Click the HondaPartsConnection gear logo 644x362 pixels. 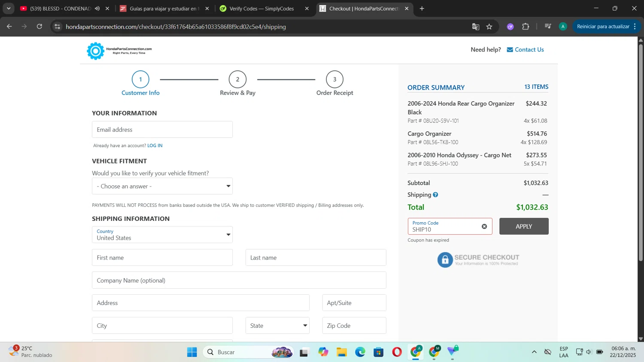95,51
